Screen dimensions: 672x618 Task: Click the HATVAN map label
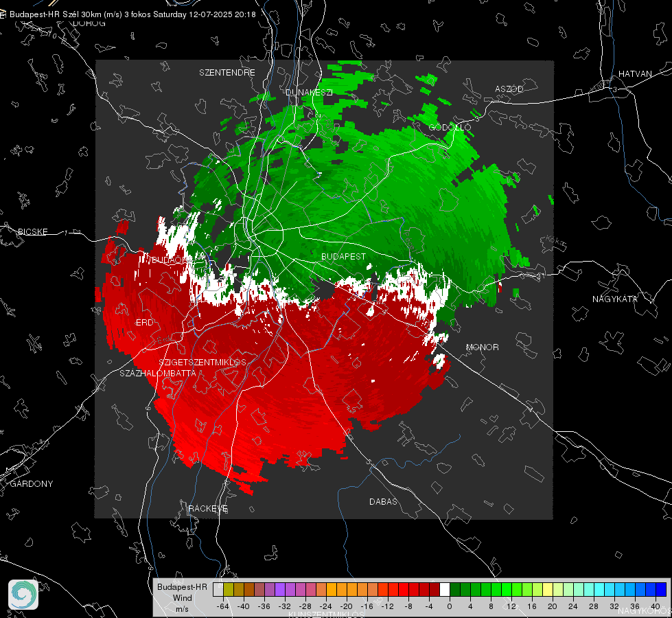635,73
